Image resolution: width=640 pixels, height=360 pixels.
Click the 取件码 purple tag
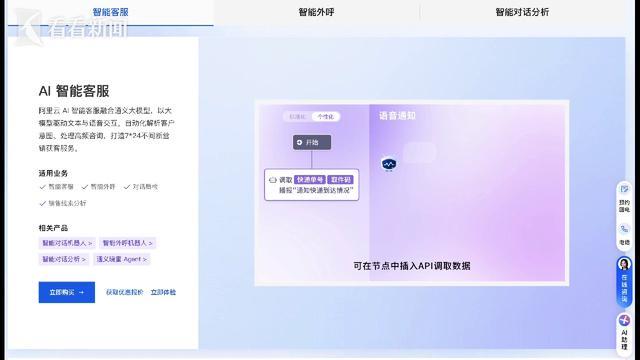[x=340, y=180]
